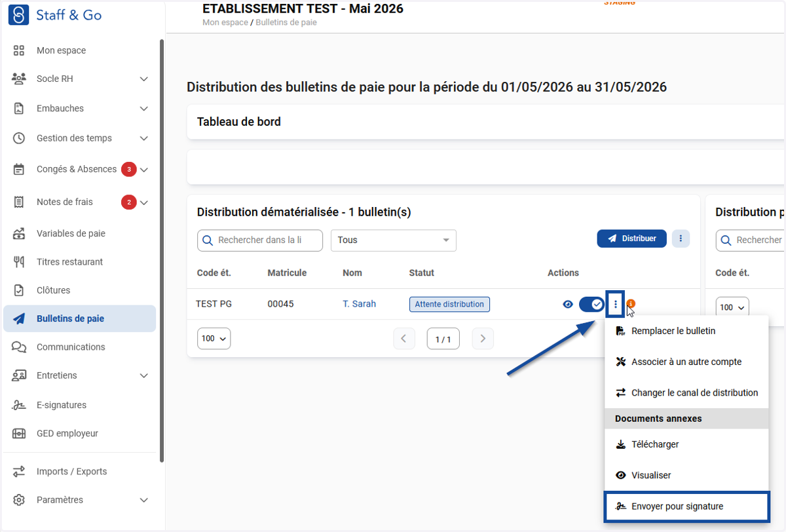
Task: Click the Bulletins de paie paper-plane icon
Action: 19,319
